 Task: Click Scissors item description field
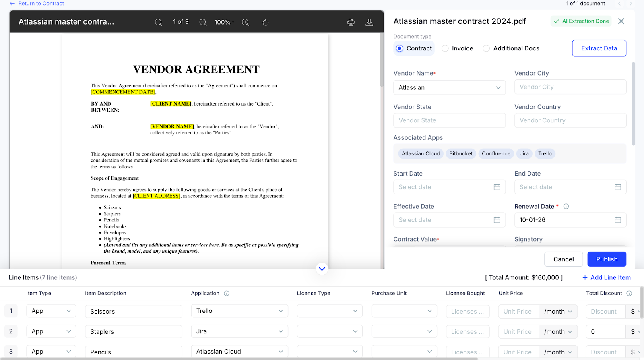point(133,311)
